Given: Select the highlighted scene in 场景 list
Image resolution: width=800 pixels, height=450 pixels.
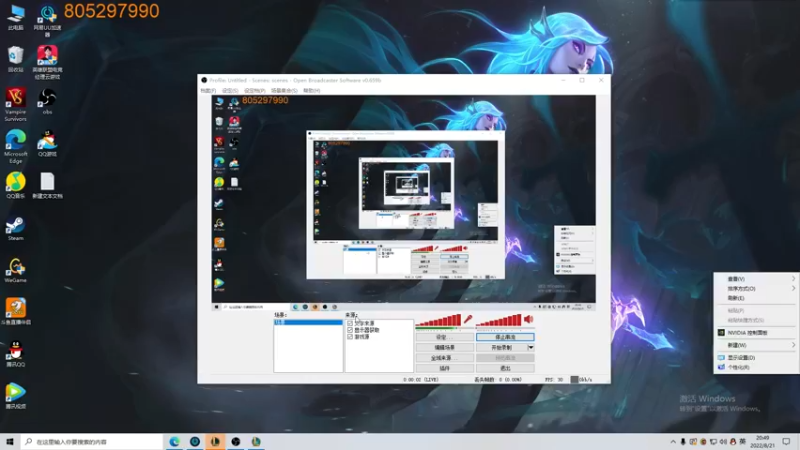Looking at the screenshot, I should (x=308, y=322).
